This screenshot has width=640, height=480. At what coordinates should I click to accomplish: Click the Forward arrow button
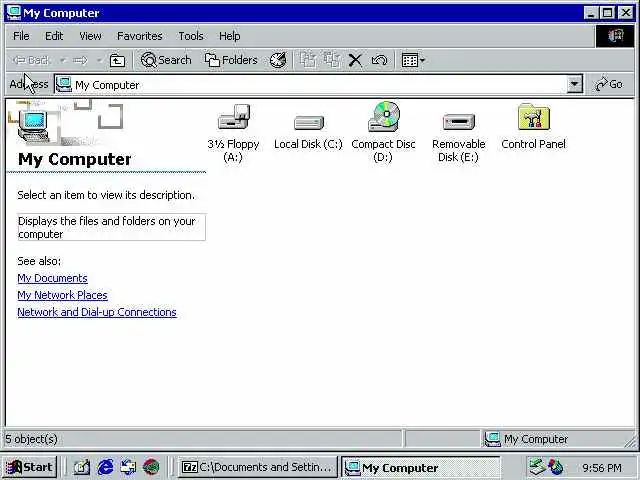pyautogui.click(x=80, y=61)
